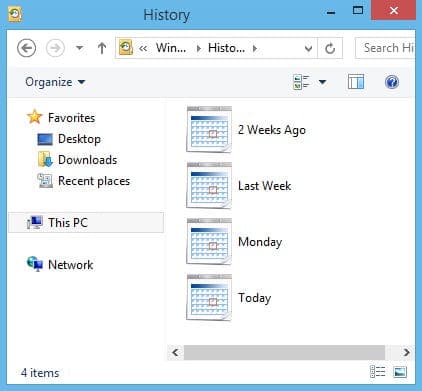Open the Help question mark icon
Image resolution: width=422 pixels, height=391 pixels.
(392, 82)
